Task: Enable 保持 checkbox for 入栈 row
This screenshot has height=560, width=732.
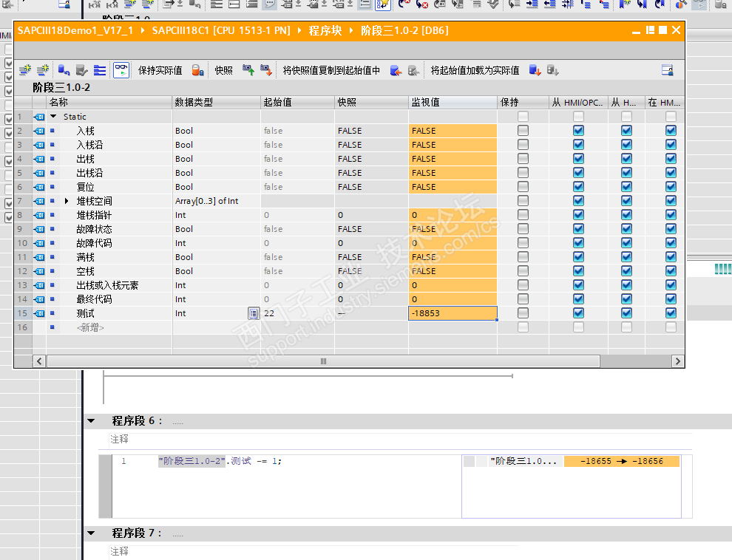Action: coord(523,131)
